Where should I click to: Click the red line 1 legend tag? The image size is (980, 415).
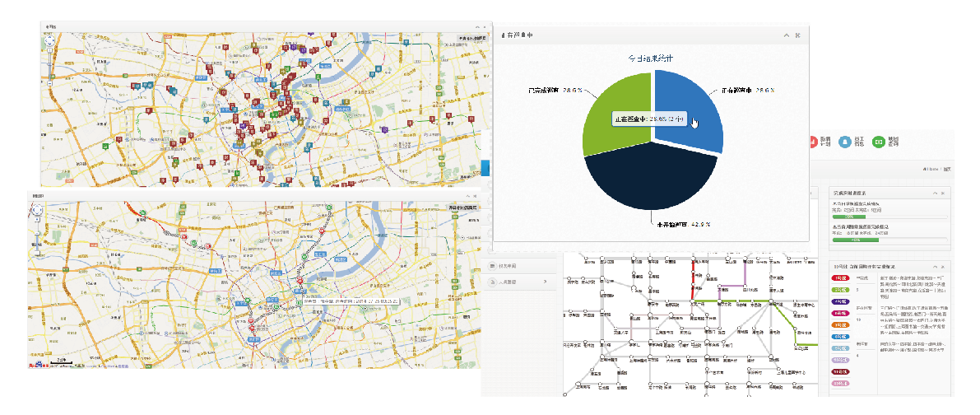[x=841, y=279]
